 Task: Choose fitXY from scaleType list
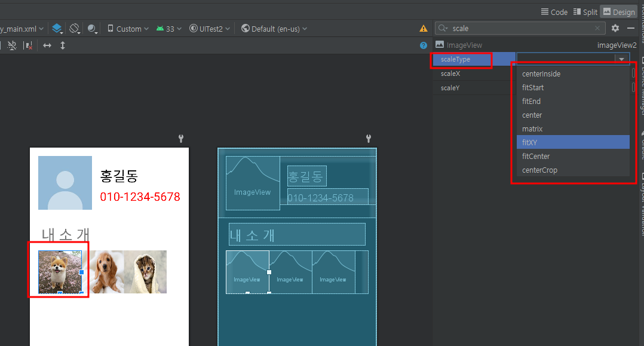point(573,142)
